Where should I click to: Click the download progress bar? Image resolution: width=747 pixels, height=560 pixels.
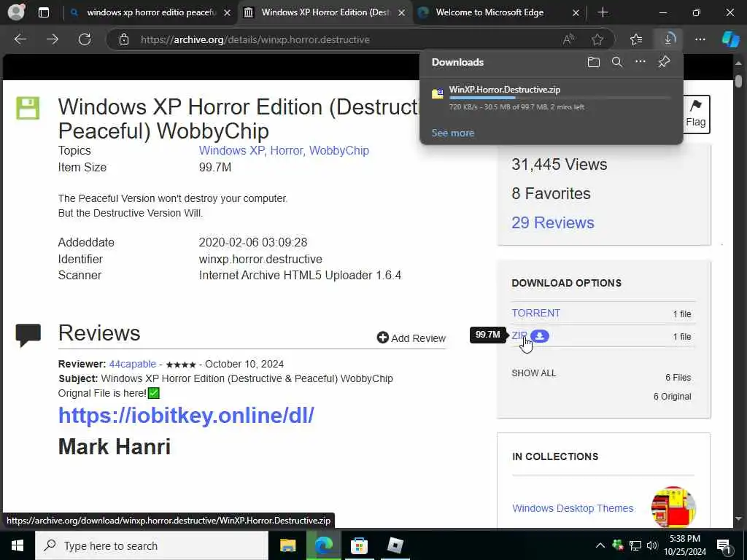(x=560, y=98)
